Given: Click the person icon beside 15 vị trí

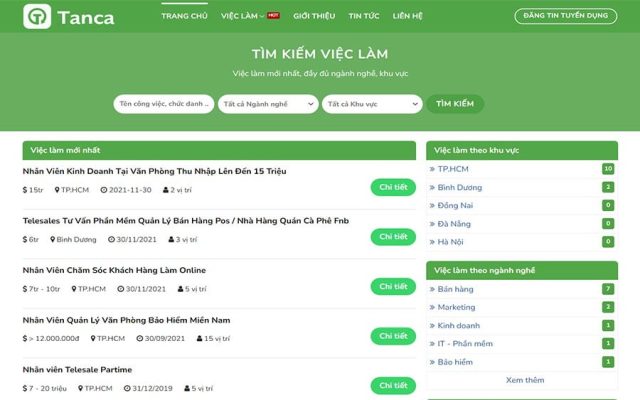Looking at the screenshot, I should pyautogui.click(x=200, y=338).
